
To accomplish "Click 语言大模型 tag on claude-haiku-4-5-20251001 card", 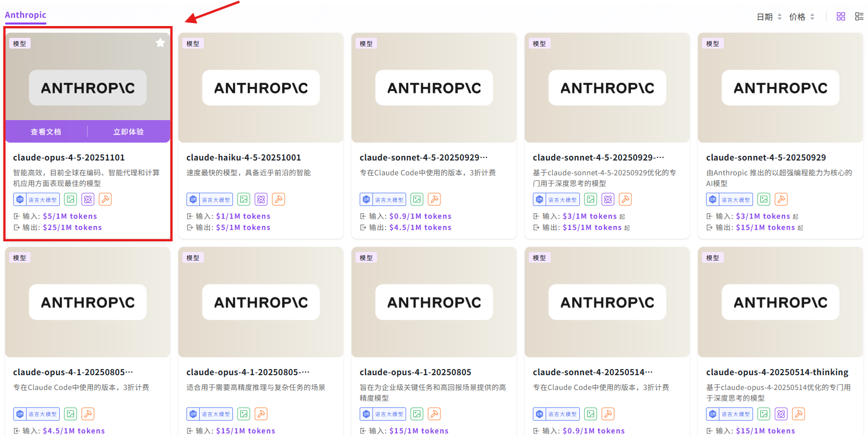I will click(x=209, y=199).
